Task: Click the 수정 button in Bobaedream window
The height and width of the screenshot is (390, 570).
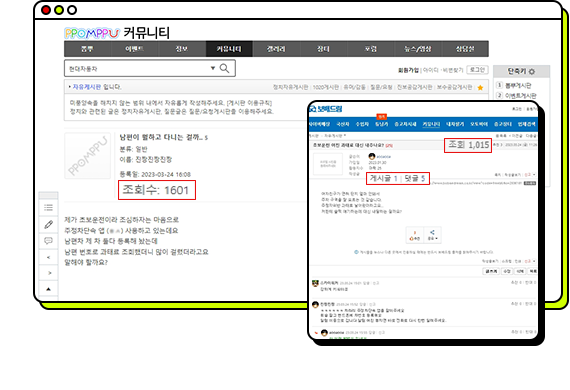Action: point(507,271)
